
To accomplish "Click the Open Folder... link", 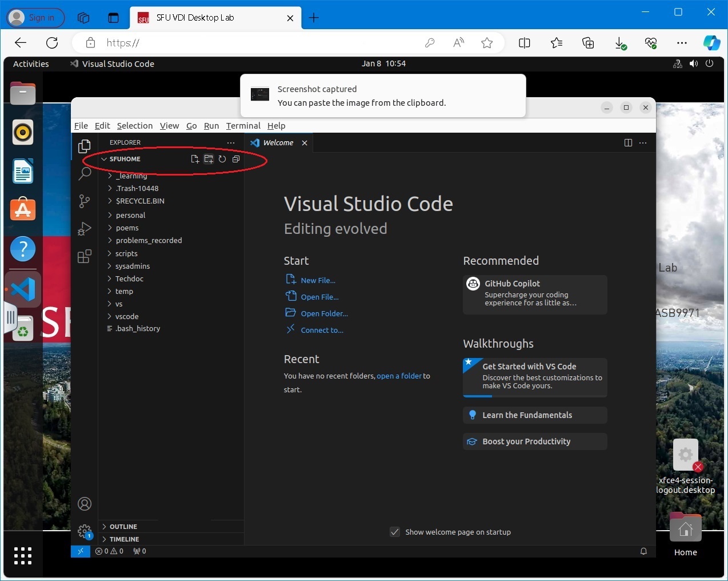I will [324, 313].
